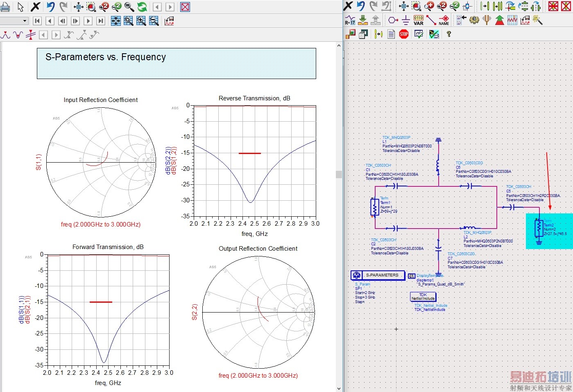Click the gear Simulate icon

tap(474, 20)
